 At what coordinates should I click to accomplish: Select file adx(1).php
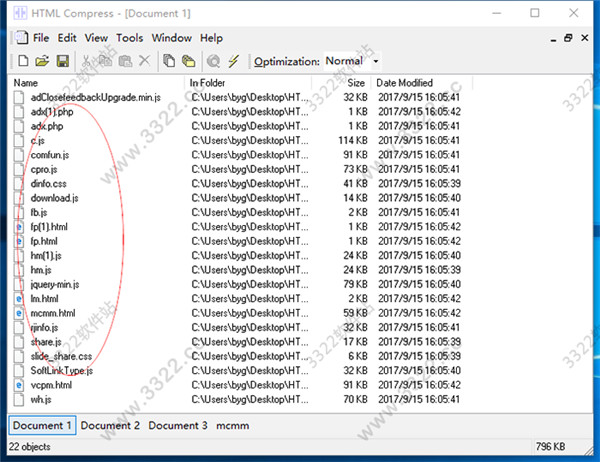point(52,112)
